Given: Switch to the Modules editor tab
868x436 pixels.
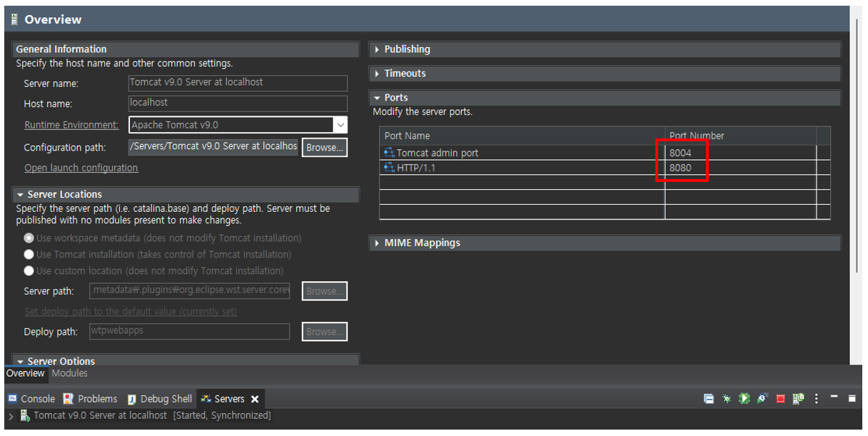Looking at the screenshot, I should [x=70, y=373].
